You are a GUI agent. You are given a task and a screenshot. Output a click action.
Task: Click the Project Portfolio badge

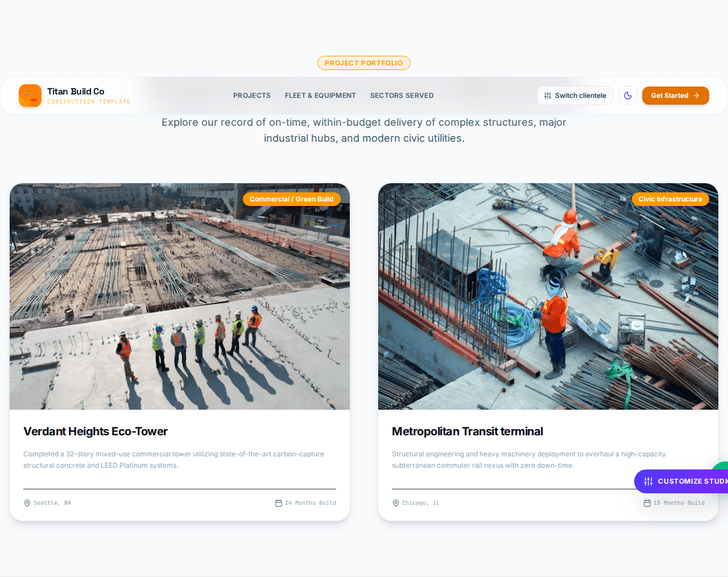(364, 63)
